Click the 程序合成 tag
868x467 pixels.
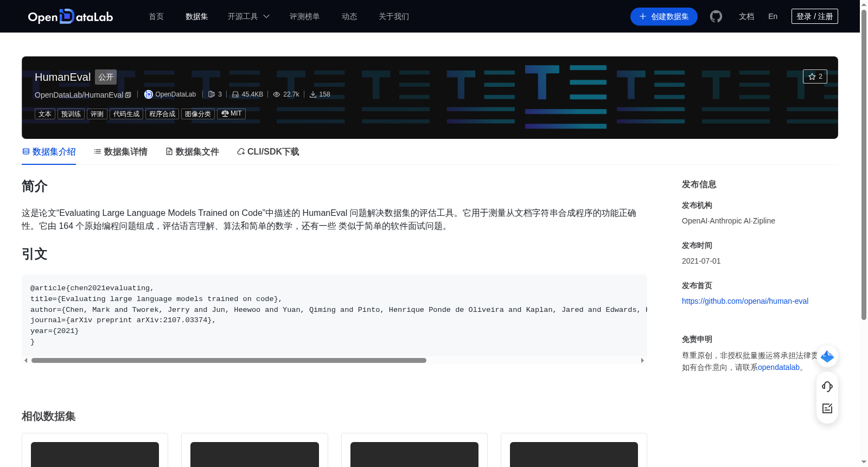point(162,114)
